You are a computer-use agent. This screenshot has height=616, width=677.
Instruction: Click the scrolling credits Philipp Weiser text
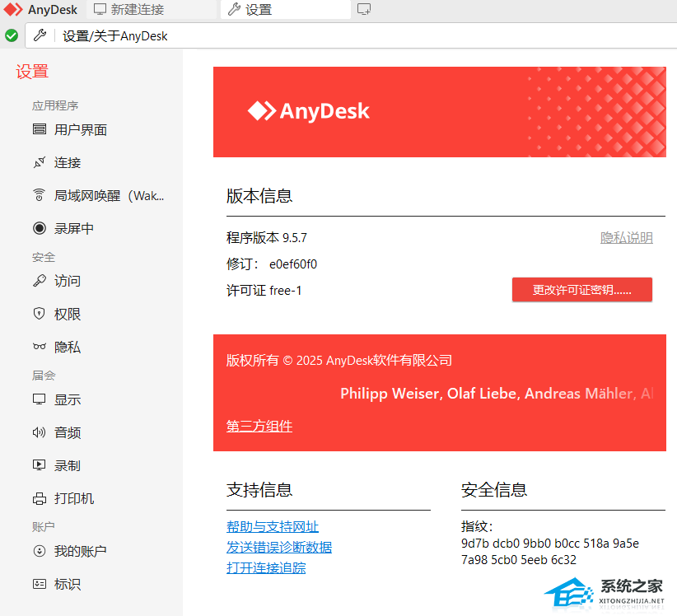click(x=497, y=394)
